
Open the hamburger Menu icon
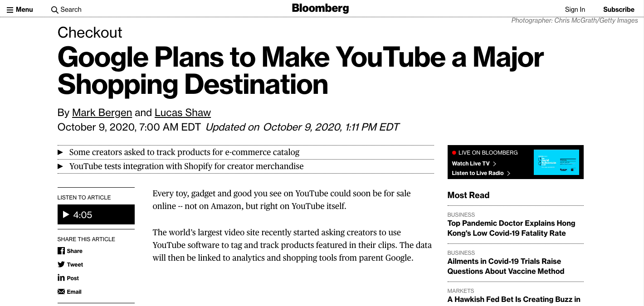pos(10,10)
